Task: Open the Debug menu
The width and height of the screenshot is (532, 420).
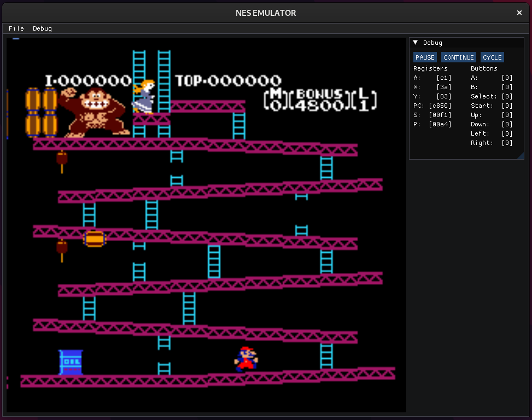Action: [x=42, y=28]
